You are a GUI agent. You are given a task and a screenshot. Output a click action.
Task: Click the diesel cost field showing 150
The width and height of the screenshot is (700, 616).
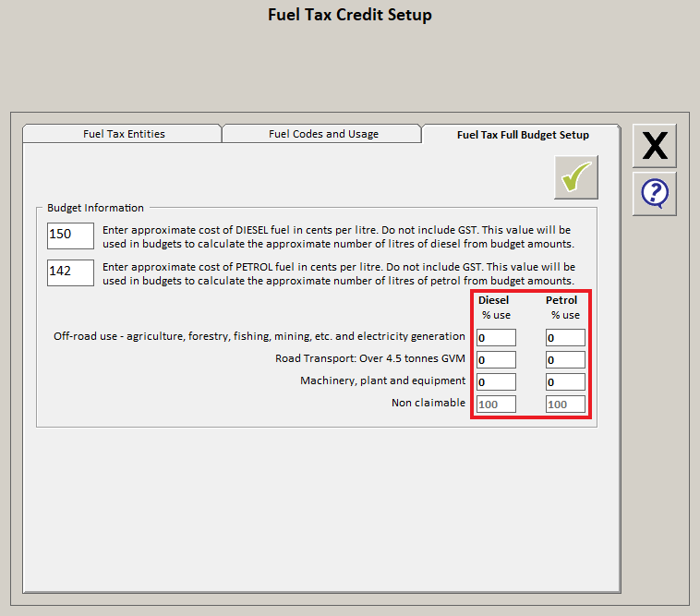pyautogui.click(x=70, y=236)
